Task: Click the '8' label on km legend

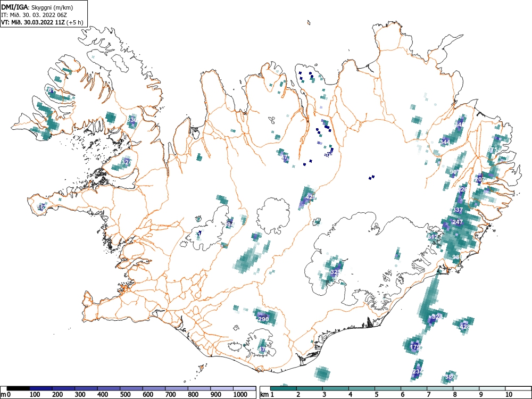Action: point(455,395)
